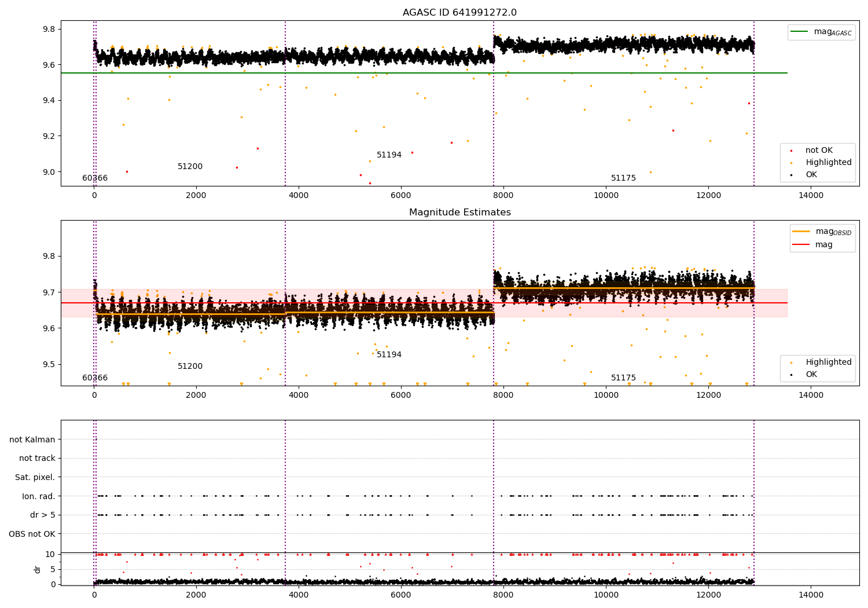The height and width of the screenshot is (608, 868).
Task: Click the 9.2 y-axis tick label
Action: click(x=49, y=136)
